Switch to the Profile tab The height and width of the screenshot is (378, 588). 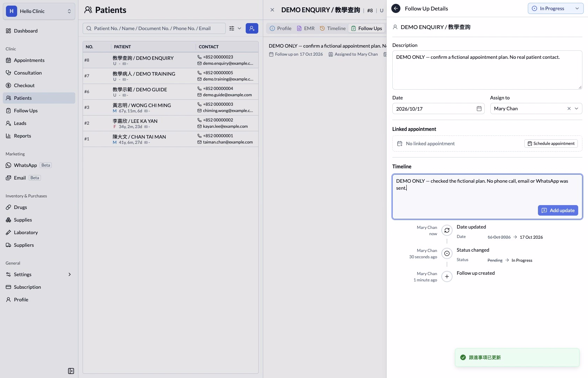[280, 28]
